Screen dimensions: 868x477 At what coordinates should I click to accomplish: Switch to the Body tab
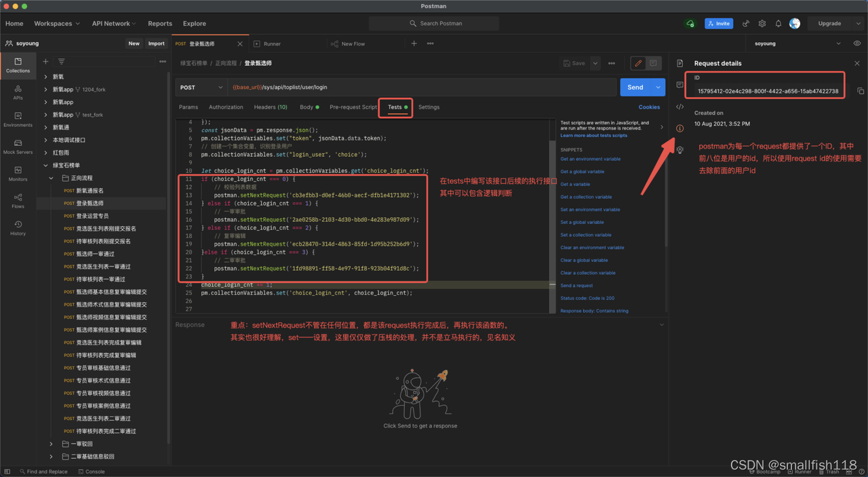coord(309,107)
